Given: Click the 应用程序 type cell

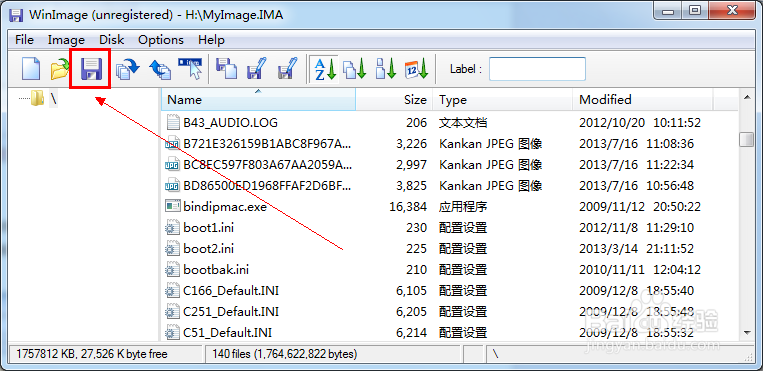Looking at the screenshot, I should tap(463, 206).
